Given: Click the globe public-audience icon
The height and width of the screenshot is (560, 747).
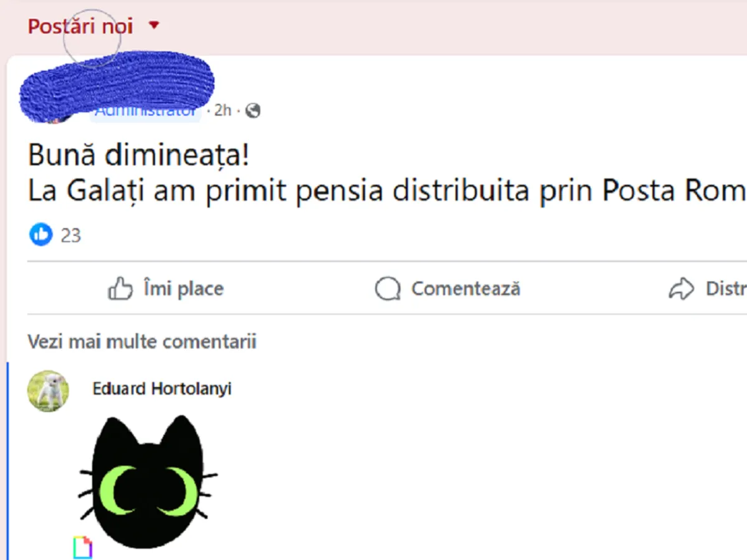Looking at the screenshot, I should coord(253,111).
